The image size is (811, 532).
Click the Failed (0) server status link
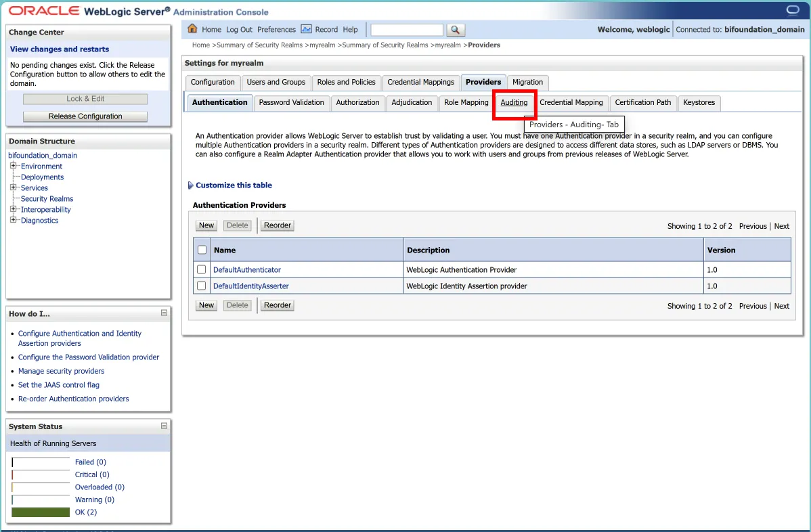pyautogui.click(x=91, y=462)
